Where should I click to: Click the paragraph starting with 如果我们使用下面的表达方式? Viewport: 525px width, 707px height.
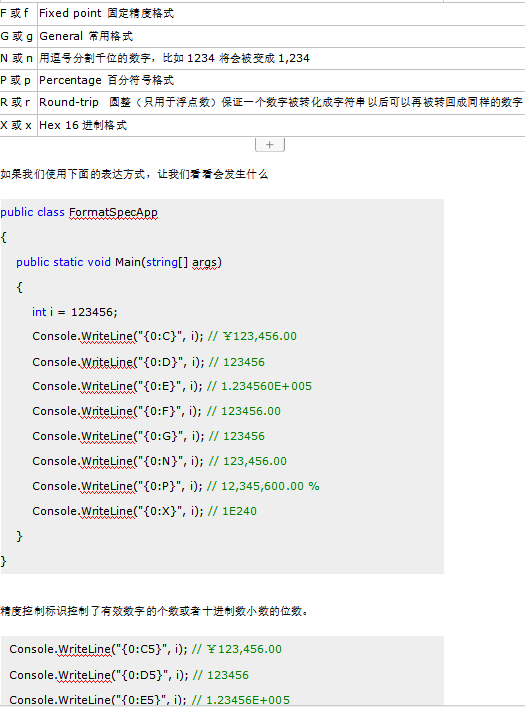point(134,174)
